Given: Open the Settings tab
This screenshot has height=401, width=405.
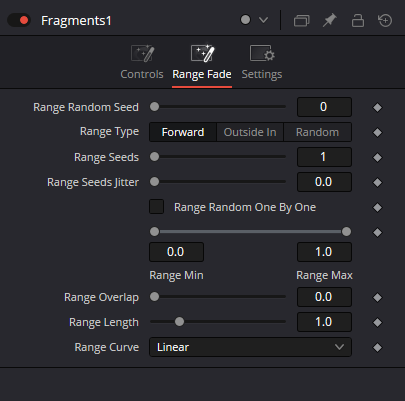Looking at the screenshot, I should coord(262,62).
